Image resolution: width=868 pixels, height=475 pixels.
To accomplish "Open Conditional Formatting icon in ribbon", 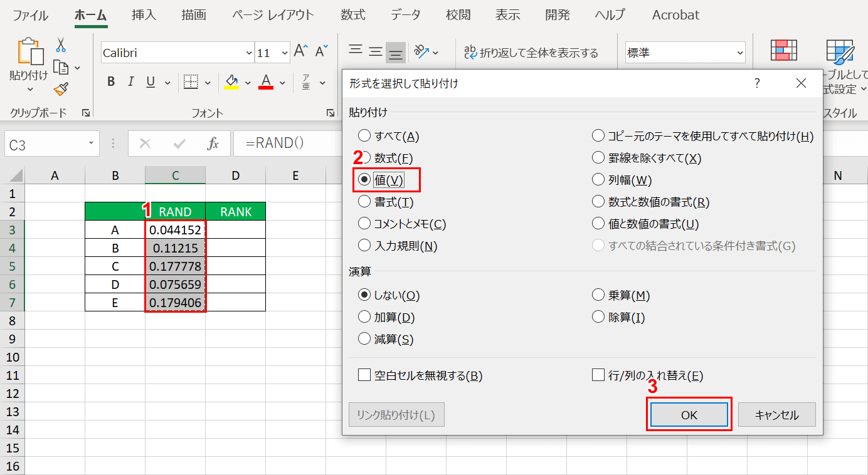I will point(783,50).
